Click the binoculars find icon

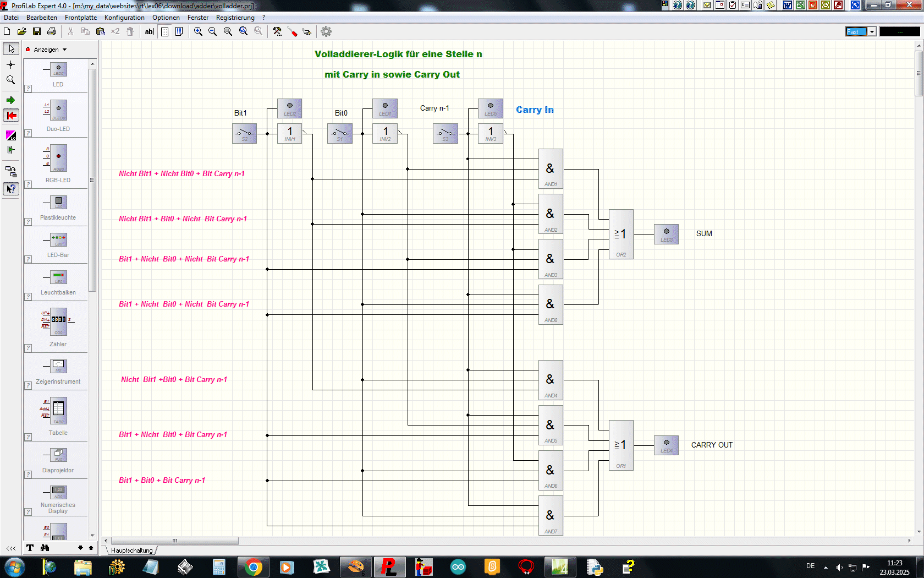(45, 548)
